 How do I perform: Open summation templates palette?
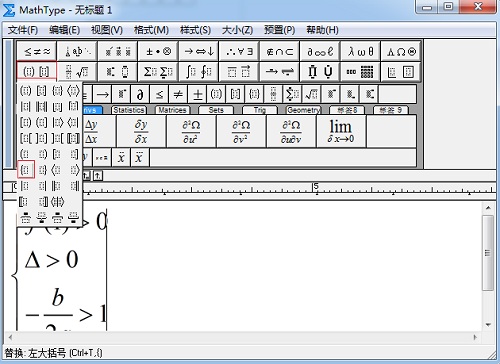point(158,72)
